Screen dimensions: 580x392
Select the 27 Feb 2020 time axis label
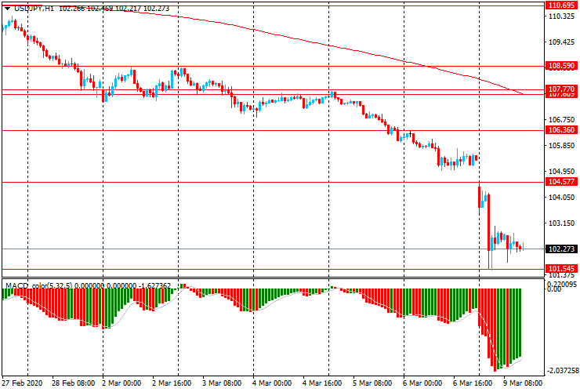tap(22, 383)
